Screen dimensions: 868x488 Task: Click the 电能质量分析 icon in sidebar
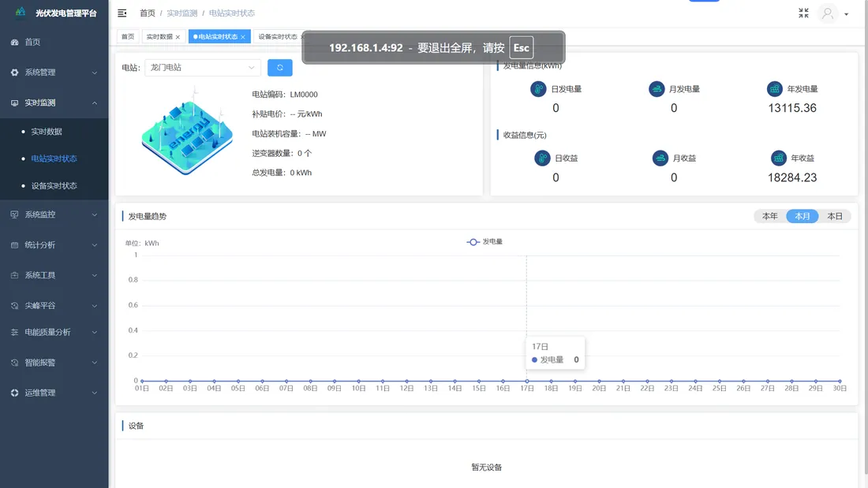14,332
